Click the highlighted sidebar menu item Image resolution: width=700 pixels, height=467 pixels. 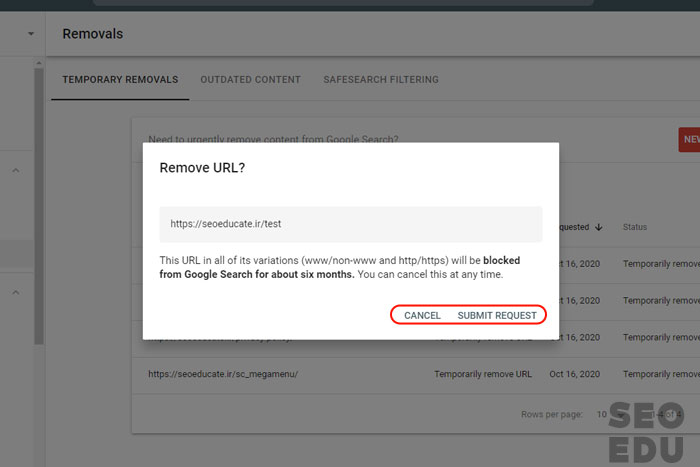(x=17, y=253)
